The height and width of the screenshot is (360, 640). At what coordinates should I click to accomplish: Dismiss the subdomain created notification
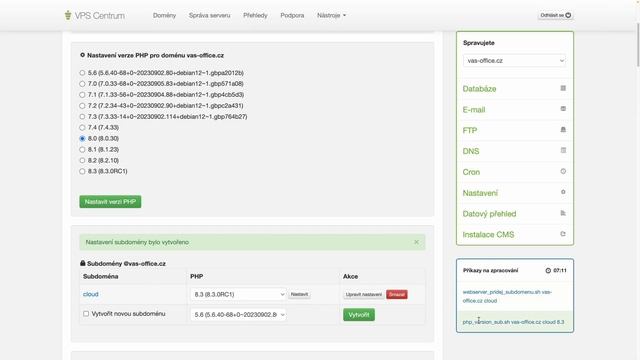point(416,242)
